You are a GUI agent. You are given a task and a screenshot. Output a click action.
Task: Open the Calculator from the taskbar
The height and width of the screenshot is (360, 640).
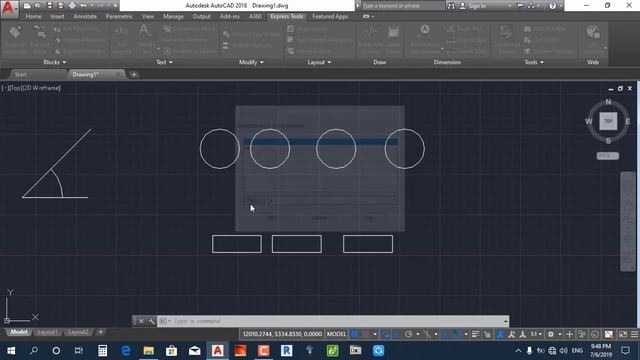(102, 351)
